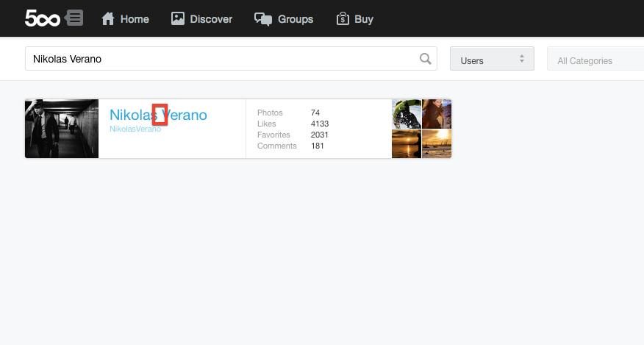644x345 pixels.
Task: Open the Users filter dropdown
Action: pyautogui.click(x=492, y=60)
